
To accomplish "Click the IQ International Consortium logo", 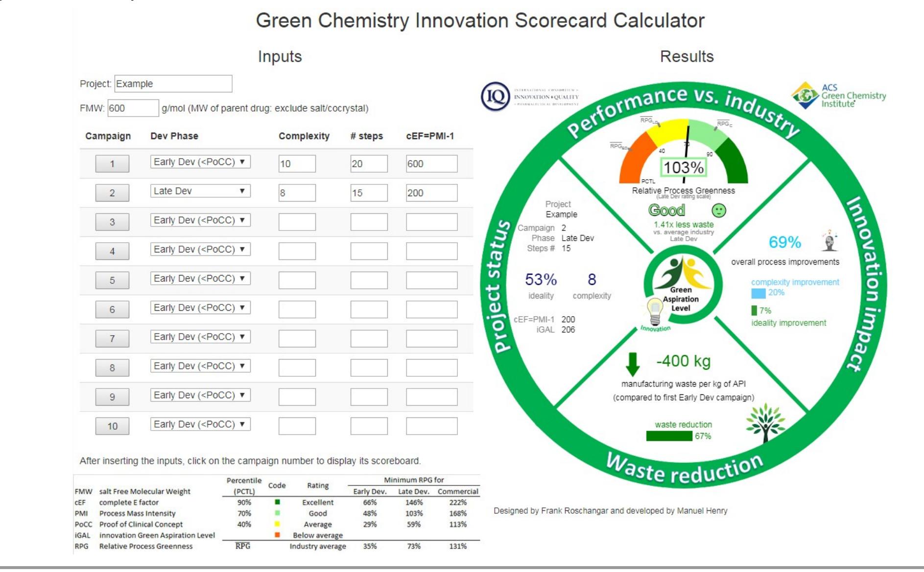I will [497, 96].
